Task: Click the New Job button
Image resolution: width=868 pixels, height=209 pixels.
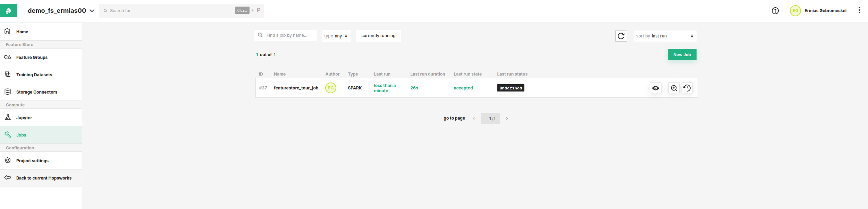Action: point(682,55)
